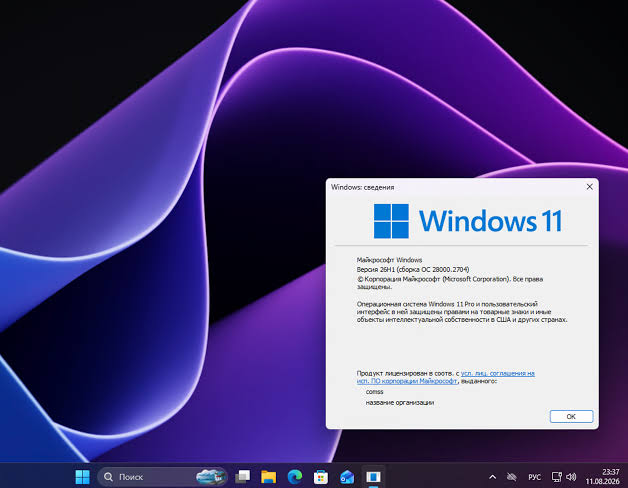Screen dimensions: 628x488
Task: Click the taskbar search box Поиск
Action: pyautogui.click(x=162, y=477)
